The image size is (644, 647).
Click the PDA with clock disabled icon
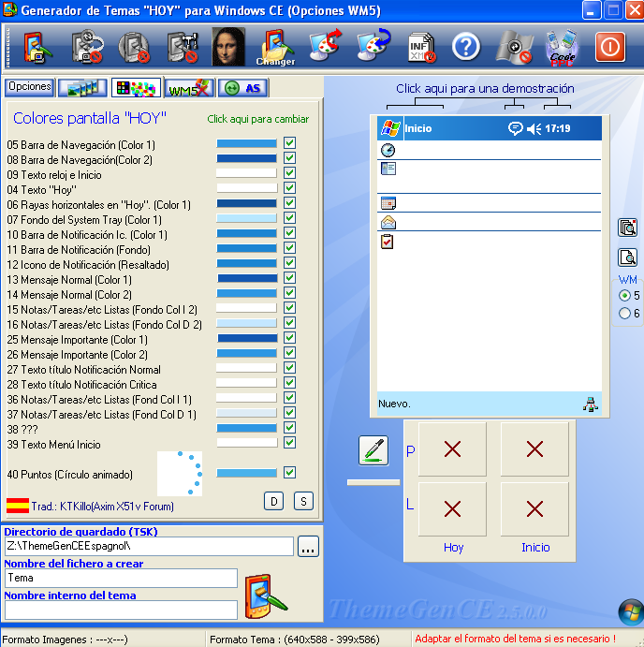pyautogui.click(x=87, y=47)
